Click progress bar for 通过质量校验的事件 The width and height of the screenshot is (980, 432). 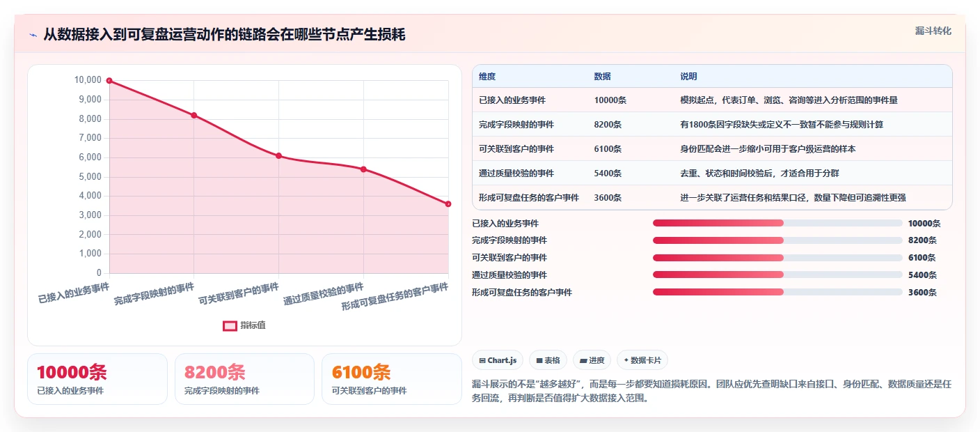pyautogui.click(x=777, y=275)
